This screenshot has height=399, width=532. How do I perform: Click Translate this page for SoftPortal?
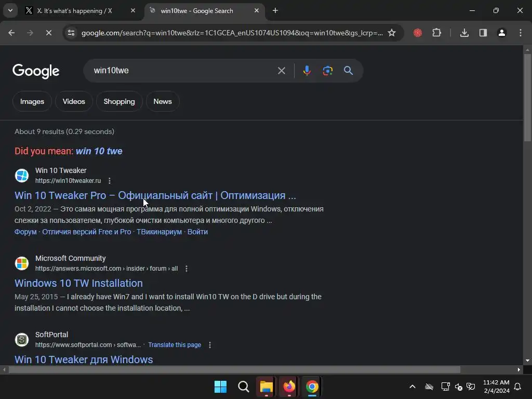tap(175, 345)
